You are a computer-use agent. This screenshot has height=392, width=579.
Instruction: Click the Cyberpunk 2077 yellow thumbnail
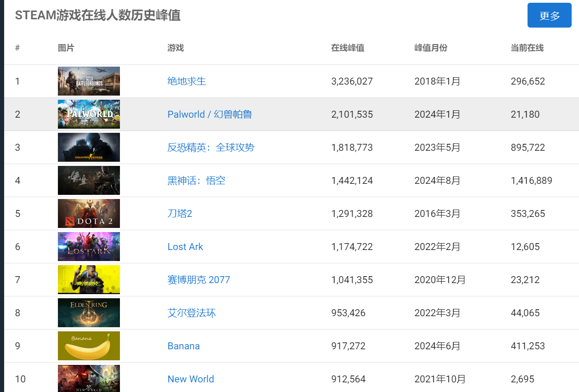pyautogui.click(x=89, y=280)
